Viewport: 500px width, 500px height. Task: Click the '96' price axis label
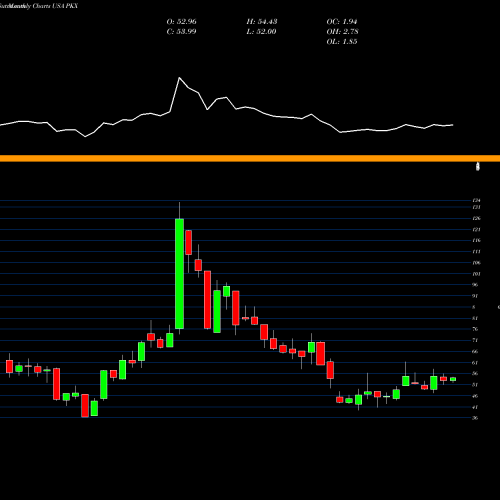point(475,285)
